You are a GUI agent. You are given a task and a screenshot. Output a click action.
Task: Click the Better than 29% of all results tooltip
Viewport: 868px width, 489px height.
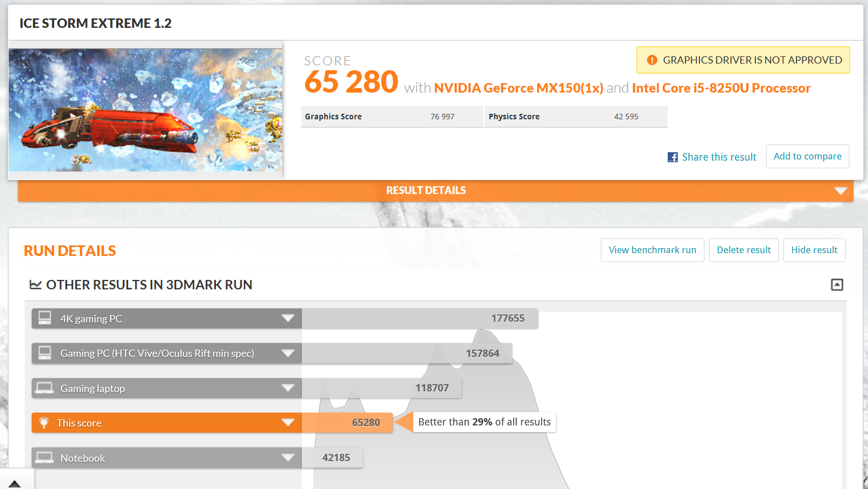484,422
